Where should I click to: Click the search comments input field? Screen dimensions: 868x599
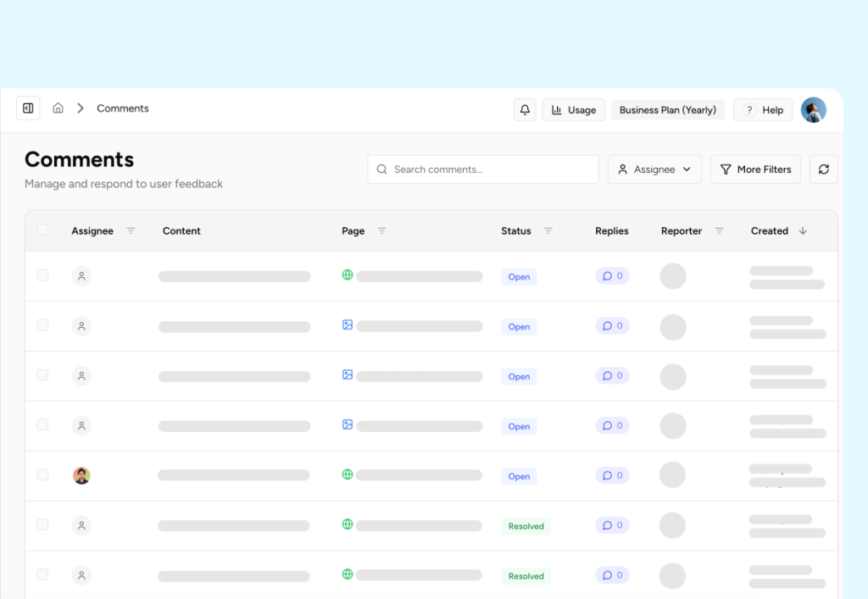click(x=482, y=169)
